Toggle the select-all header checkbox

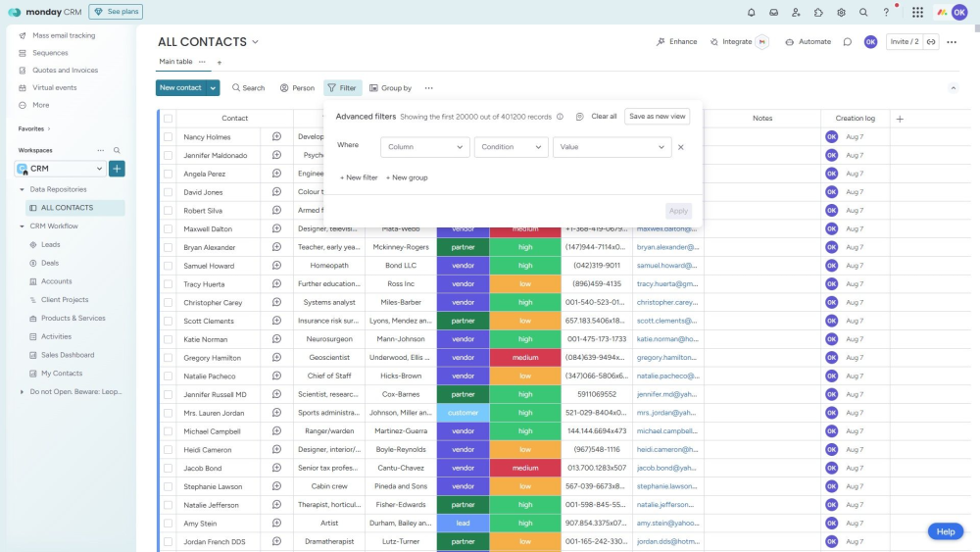[169, 119]
